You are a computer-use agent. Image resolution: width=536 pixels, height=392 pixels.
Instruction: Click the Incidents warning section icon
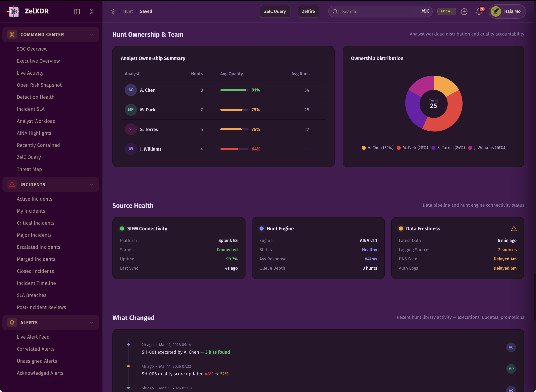tap(12, 185)
